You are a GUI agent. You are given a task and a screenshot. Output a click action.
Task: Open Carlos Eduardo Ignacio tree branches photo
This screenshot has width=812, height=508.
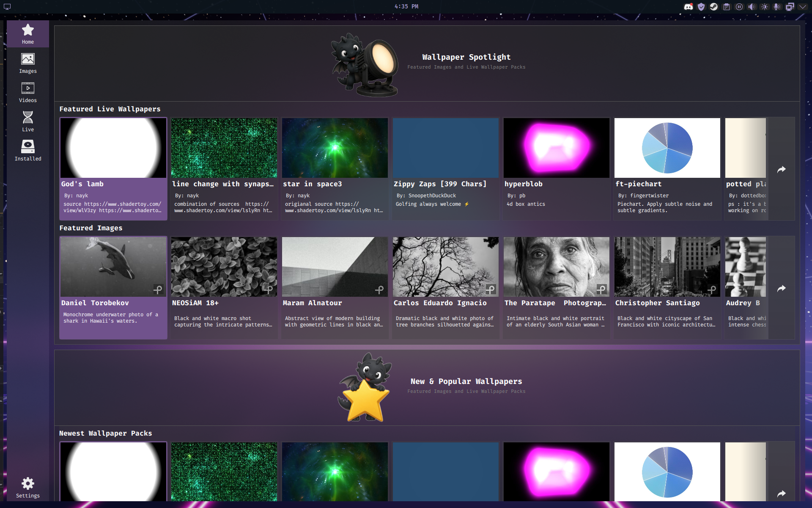coord(446,267)
